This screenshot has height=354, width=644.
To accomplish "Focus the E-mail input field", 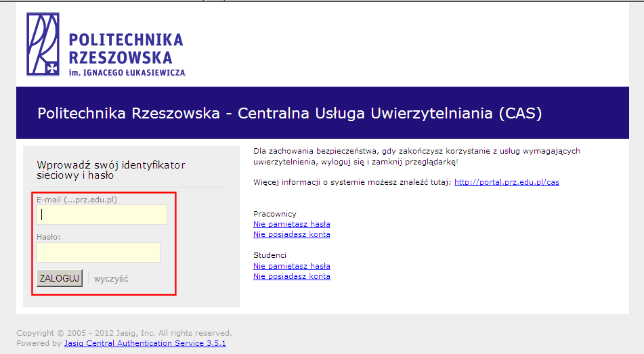I will click(102, 215).
